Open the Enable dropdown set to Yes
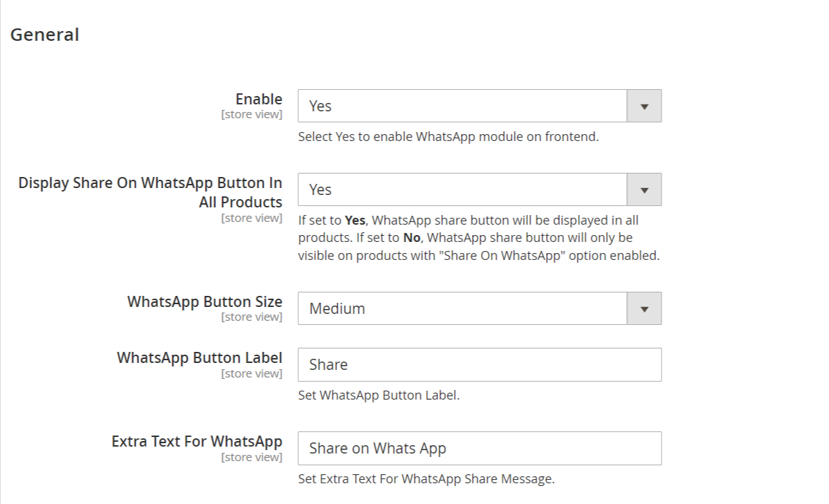 click(480, 106)
